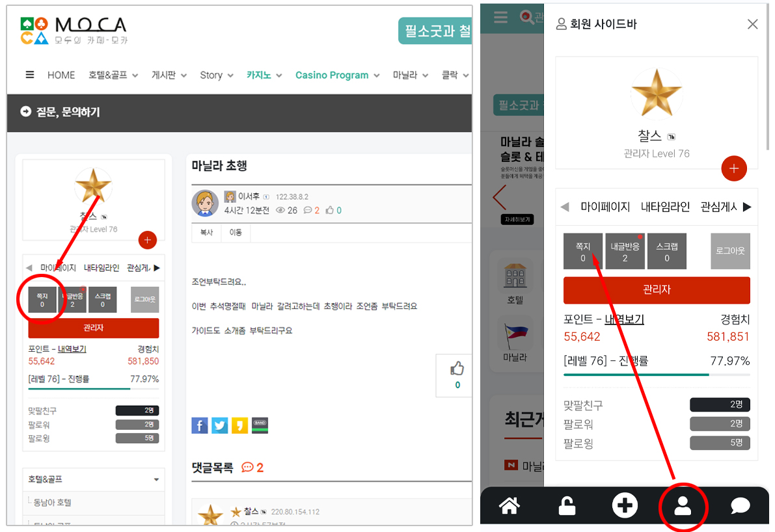Open the hamburger menu beside HOME

point(30,75)
